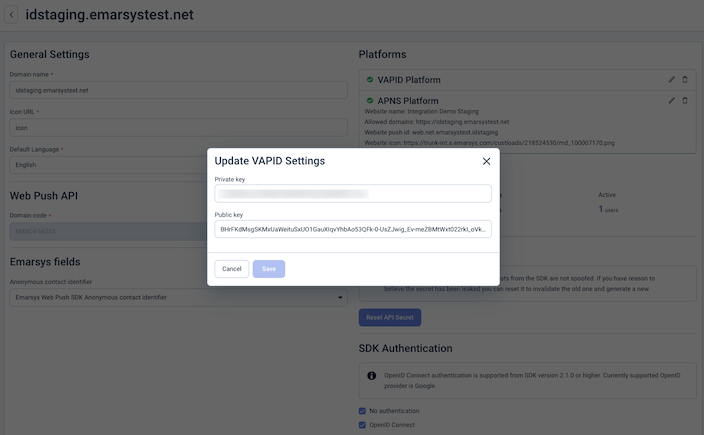
Task: Delete the APNS Platform via trash icon
Action: [x=685, y=100]
